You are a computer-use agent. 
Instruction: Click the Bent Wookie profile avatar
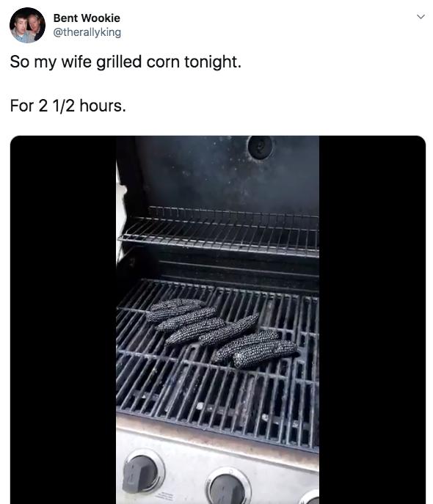pyautogui.click(x=27, y=25)
